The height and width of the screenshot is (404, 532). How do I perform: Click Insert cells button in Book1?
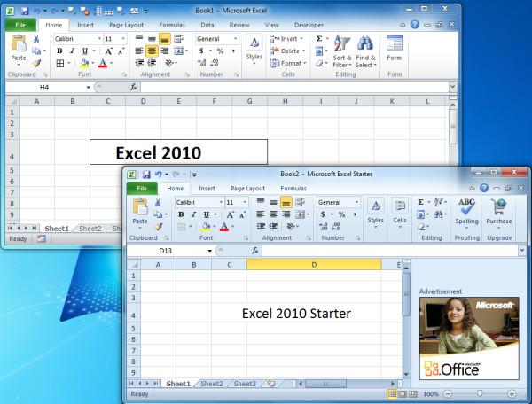click(287, 39)
